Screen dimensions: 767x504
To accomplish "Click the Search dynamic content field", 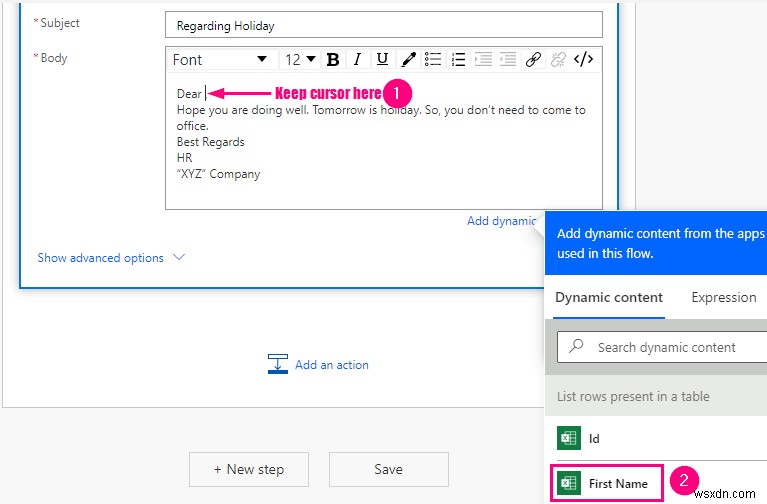I will (x=662, y=347).
